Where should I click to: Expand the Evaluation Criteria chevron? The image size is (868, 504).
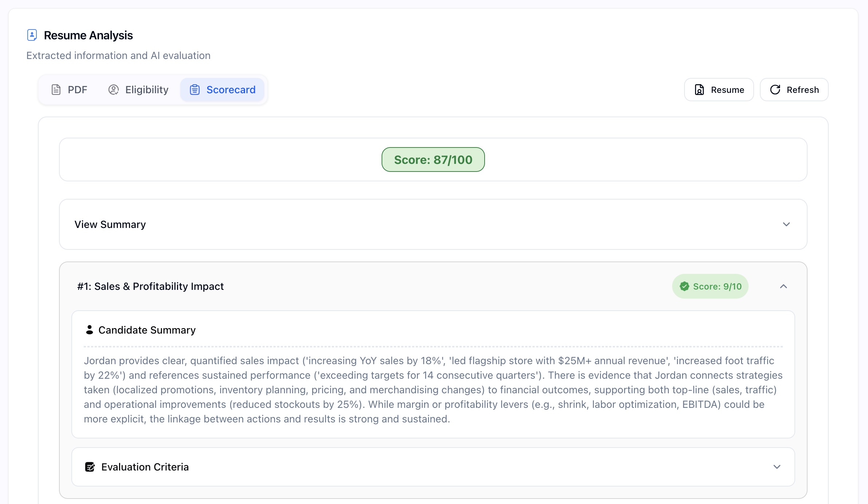(777, 467)
